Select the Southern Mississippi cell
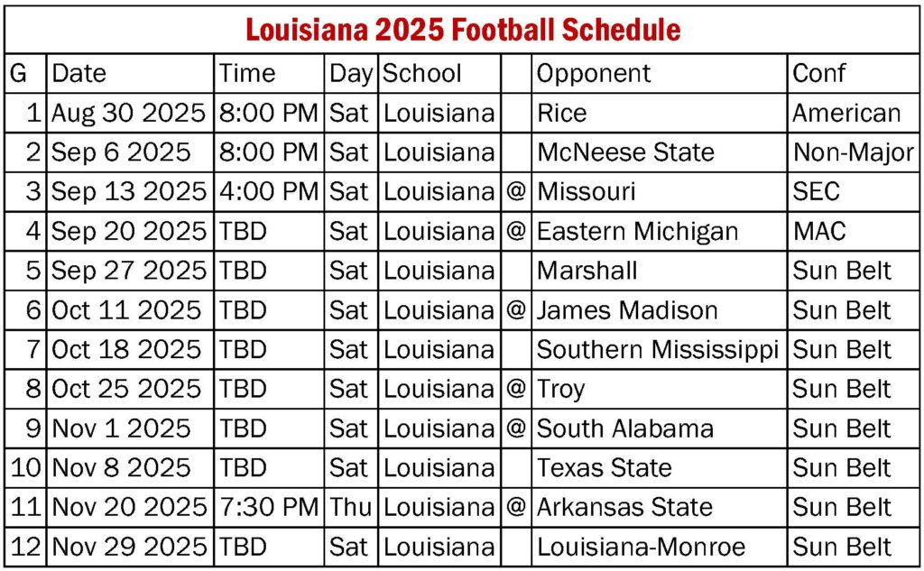924x571 pixels. pos(658,350)
